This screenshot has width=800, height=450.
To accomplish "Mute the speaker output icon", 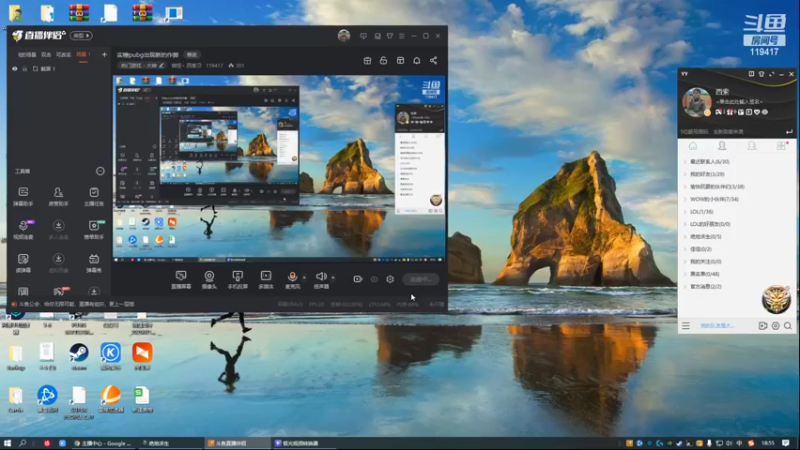I will coord(321,277).
